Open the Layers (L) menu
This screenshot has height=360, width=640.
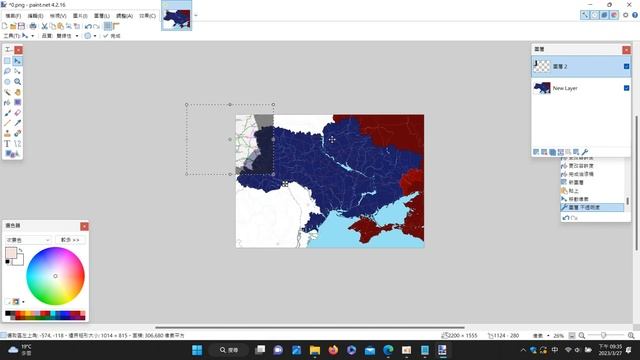coord(102,16)
